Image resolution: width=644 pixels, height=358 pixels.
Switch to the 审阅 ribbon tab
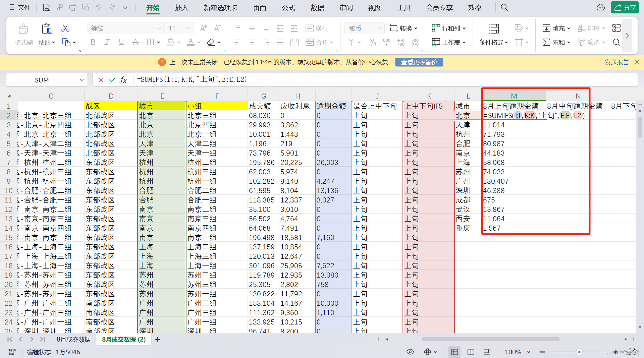[x=346, y=7]
